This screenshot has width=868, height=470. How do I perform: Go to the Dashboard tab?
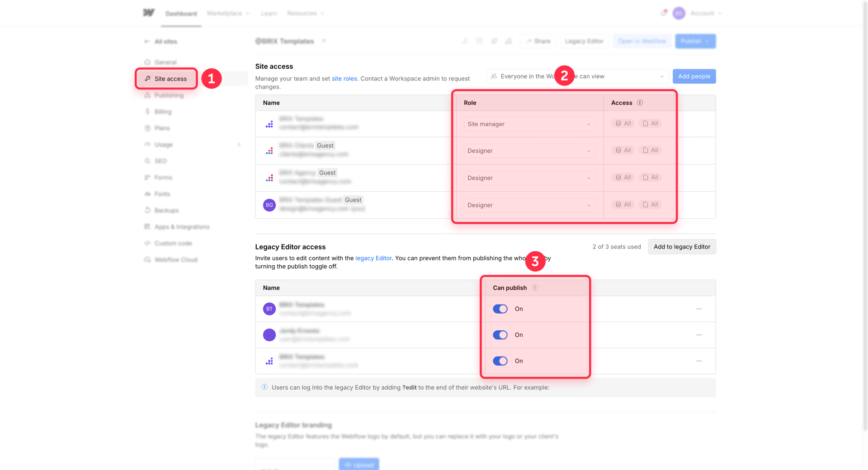coord(181,14)
